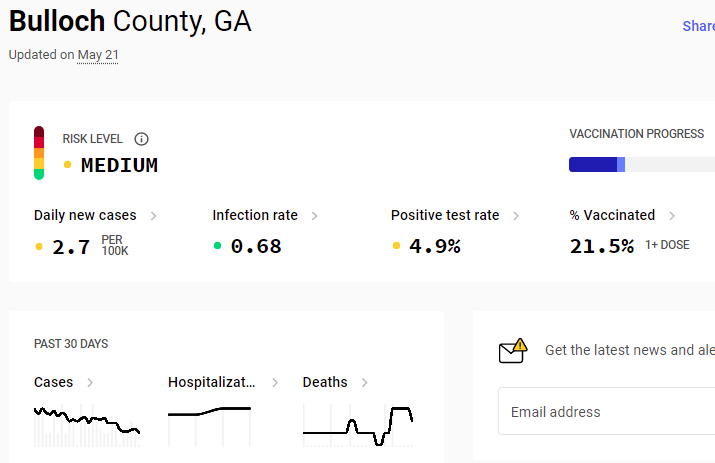
Task: Open the % Vaccinated chevron arrow
Action: [672, 216]
